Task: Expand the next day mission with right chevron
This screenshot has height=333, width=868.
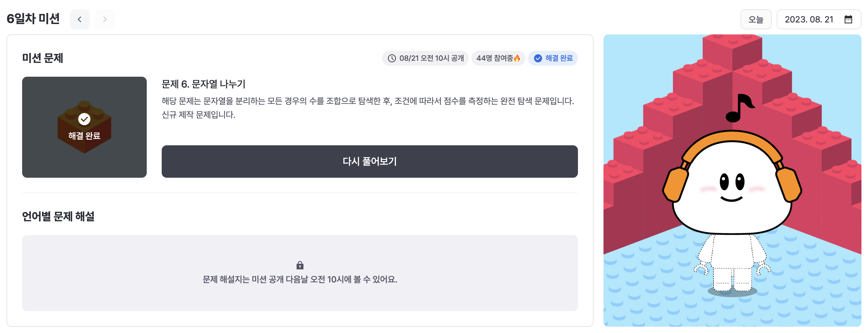Action: click(x=104, y=19)
